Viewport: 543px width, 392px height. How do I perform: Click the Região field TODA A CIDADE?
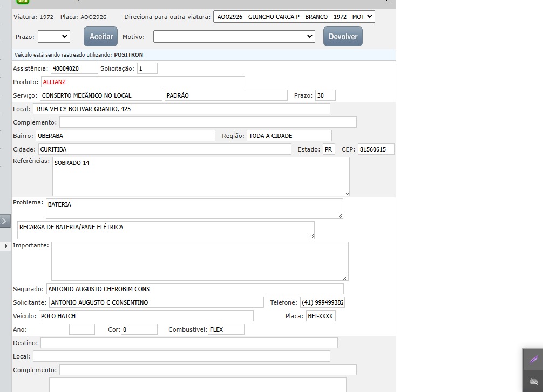(x=289, y=136)
